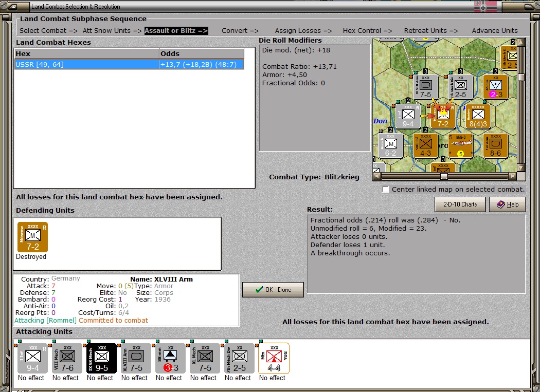Screen dimensions: 540x392
Task: Click the orange 8-6 armor counter on map
Action: (496, 145)
